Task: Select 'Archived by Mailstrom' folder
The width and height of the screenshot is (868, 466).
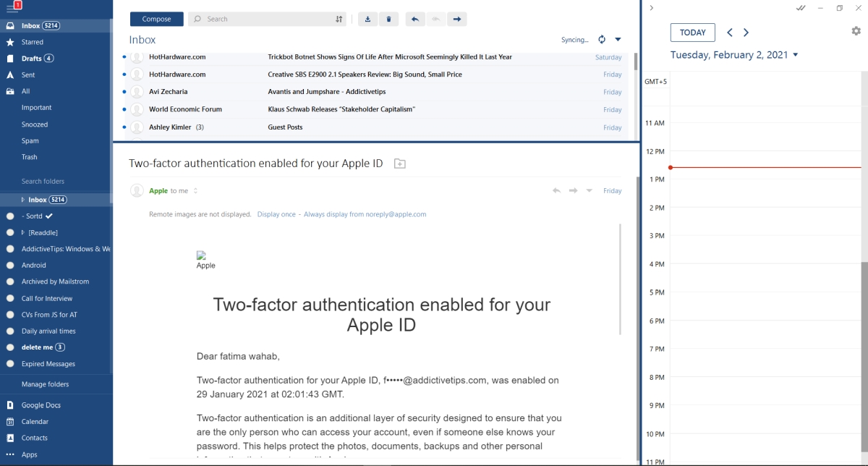Action: click(55, 281)
